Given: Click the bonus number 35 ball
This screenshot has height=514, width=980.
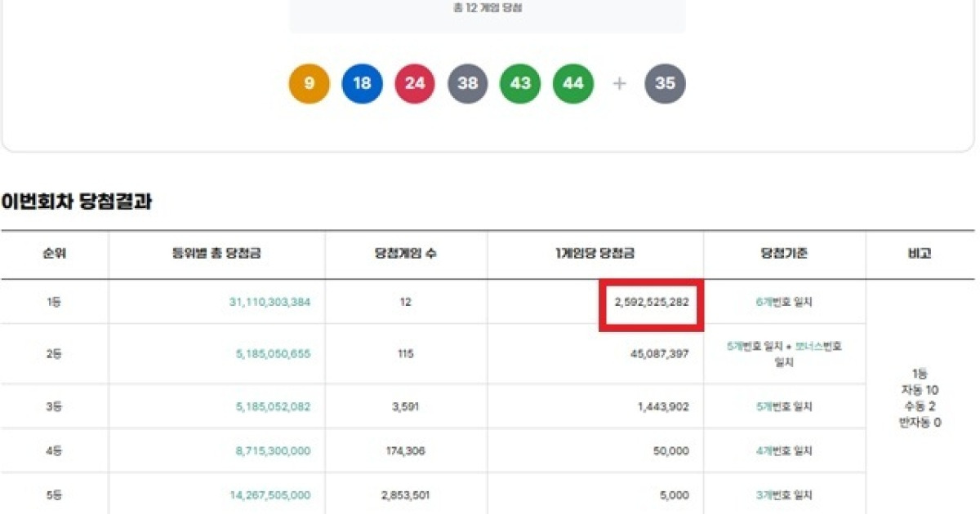Looking at the screenshot, I should pos(665,83).
